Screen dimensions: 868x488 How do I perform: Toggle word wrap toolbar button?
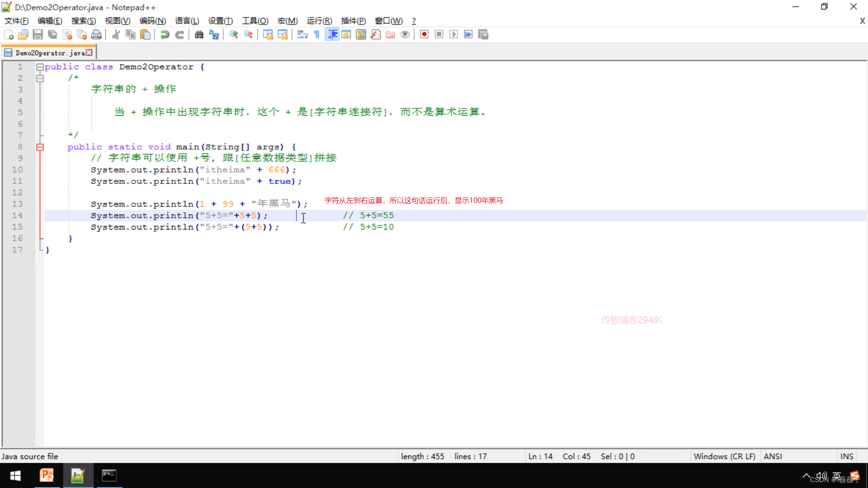pos(302,34)
